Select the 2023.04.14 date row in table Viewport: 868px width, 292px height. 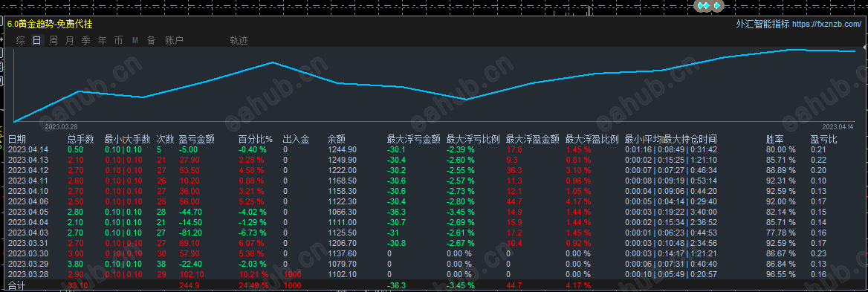point(28,149)
